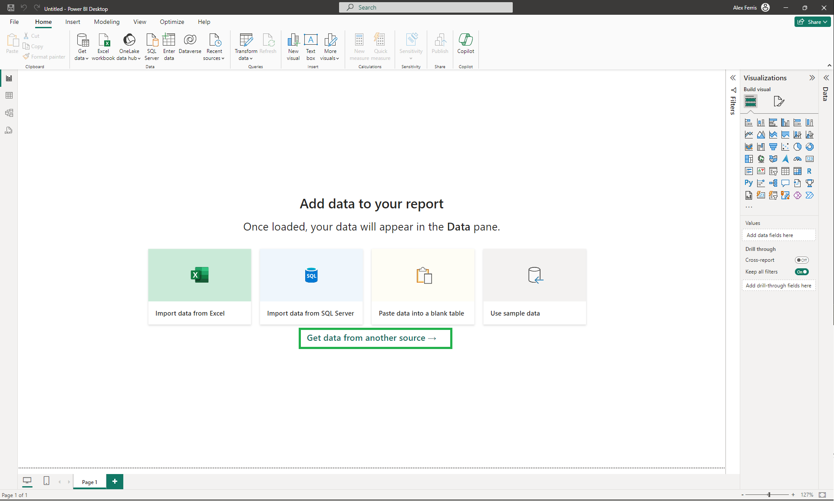
Task: Open the OneLake data hub
Action: (x=129, y=47)
